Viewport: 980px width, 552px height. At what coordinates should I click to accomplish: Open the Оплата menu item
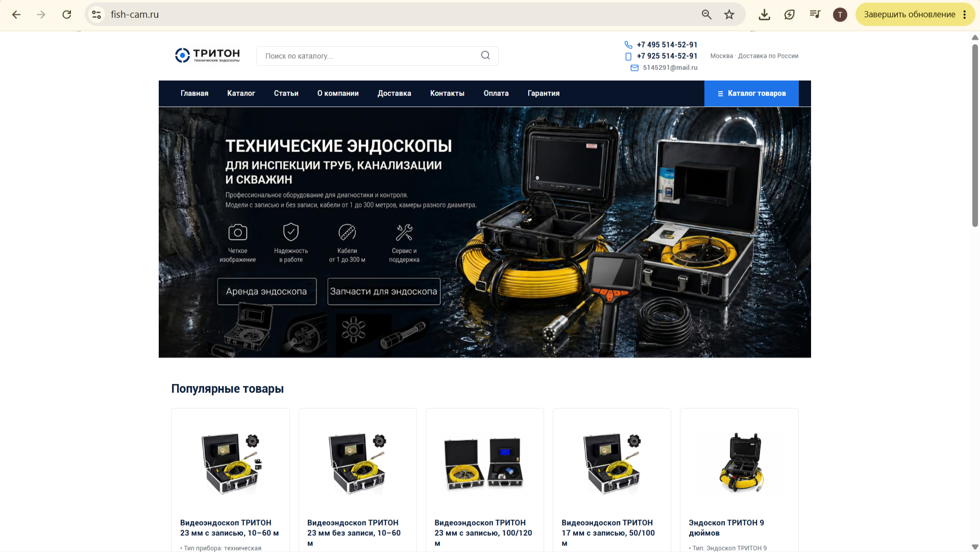click(496, 93)
